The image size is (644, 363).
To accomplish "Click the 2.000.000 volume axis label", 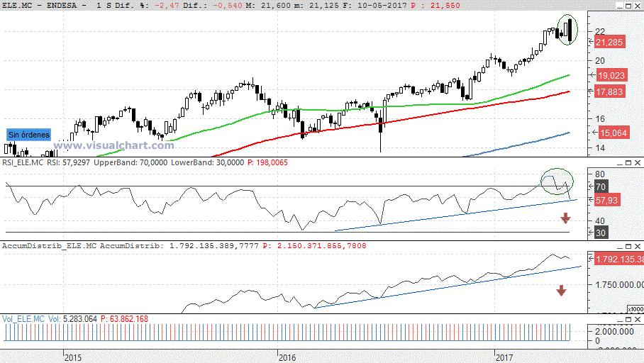I will click(x=614, y=332).
